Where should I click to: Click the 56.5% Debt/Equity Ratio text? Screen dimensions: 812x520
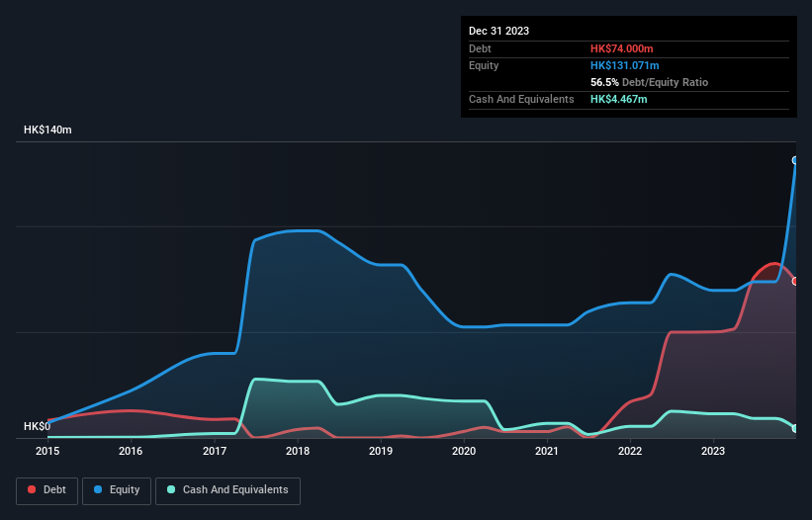650,82
